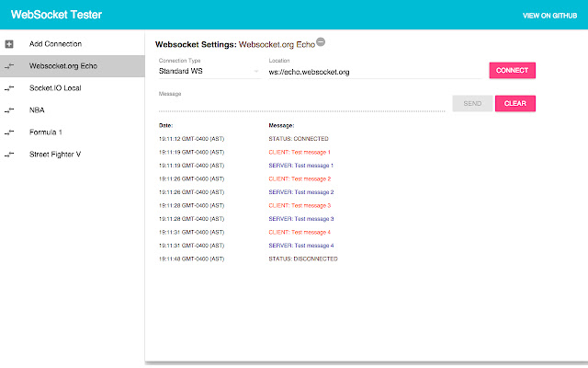The width and height of the screenshot is (588, 368).
Task: Click the connection icon beside Websocket.org Echo
Action: tap(9, 66)
